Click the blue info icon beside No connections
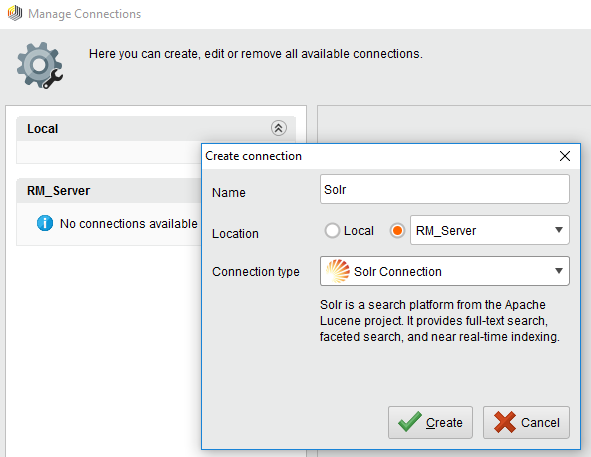The height and width of the screenshot is (457, 591). click(45, 223)
